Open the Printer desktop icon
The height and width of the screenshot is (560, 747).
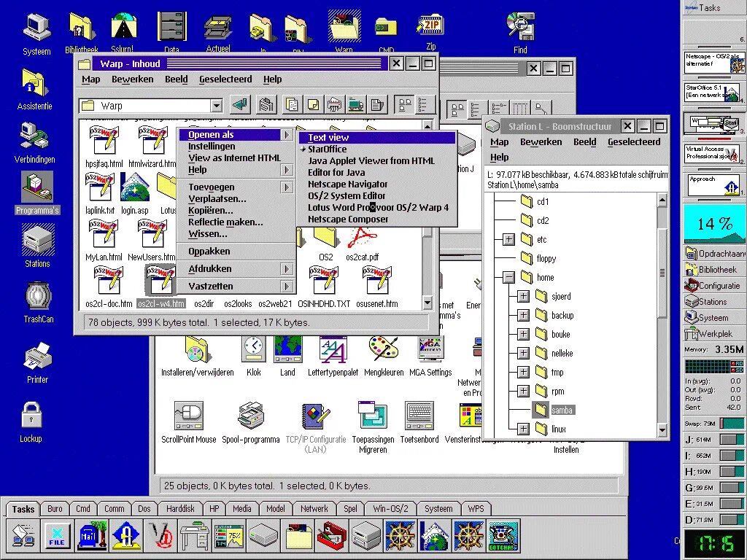tap(37, 355)
